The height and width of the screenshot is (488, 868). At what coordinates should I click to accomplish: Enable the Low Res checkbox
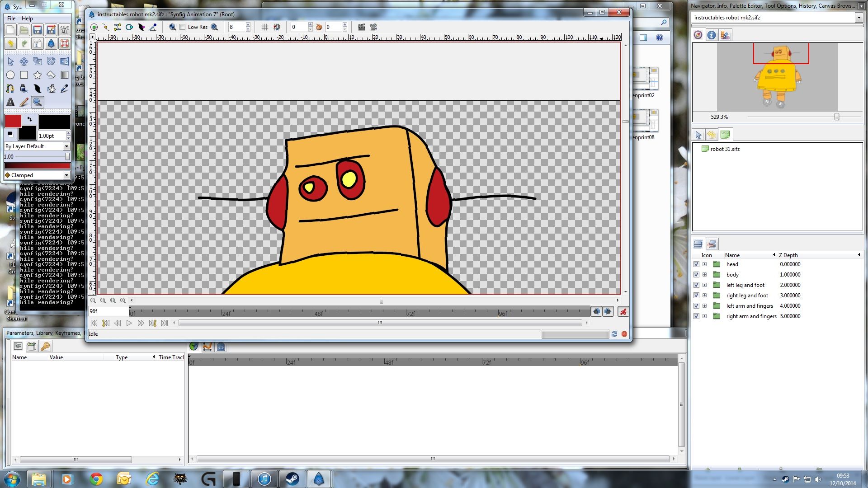182,27
